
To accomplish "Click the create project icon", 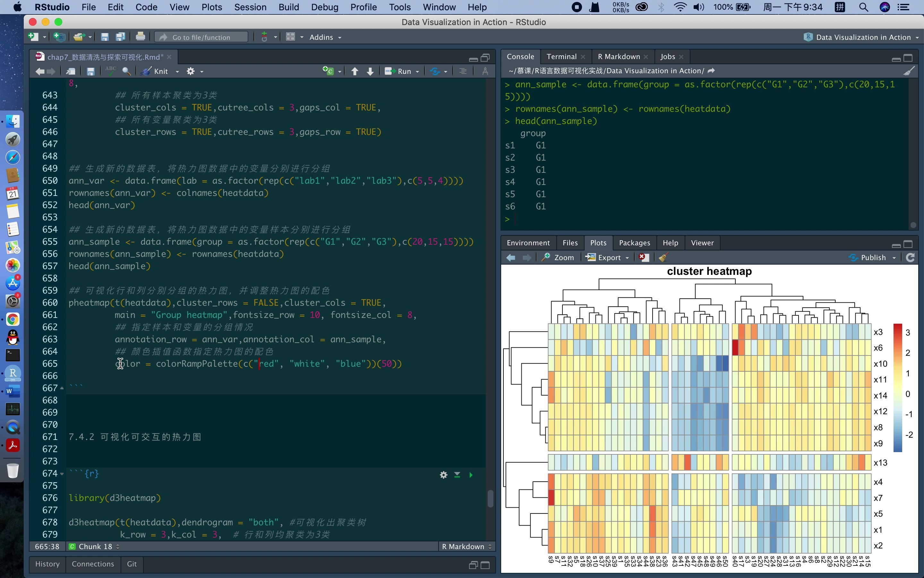I will coord(59,37).
